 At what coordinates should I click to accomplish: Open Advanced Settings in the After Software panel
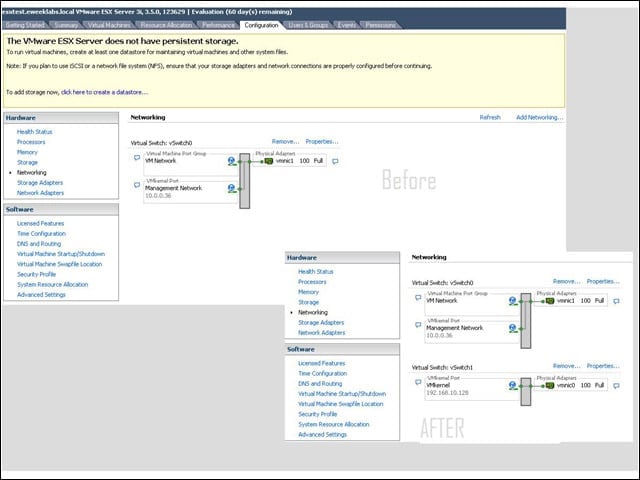click(322, 435)
